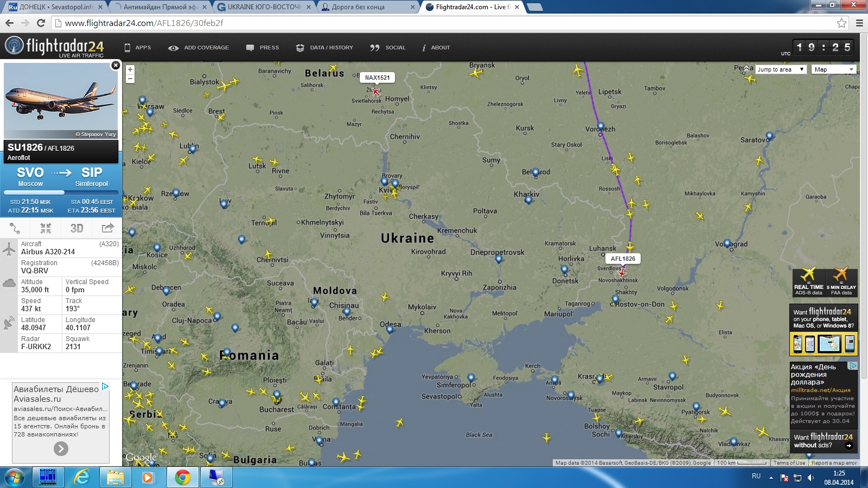Click the Volgograd airport pin
Screen dimensions: 868x488
click(x=727, y=243)
